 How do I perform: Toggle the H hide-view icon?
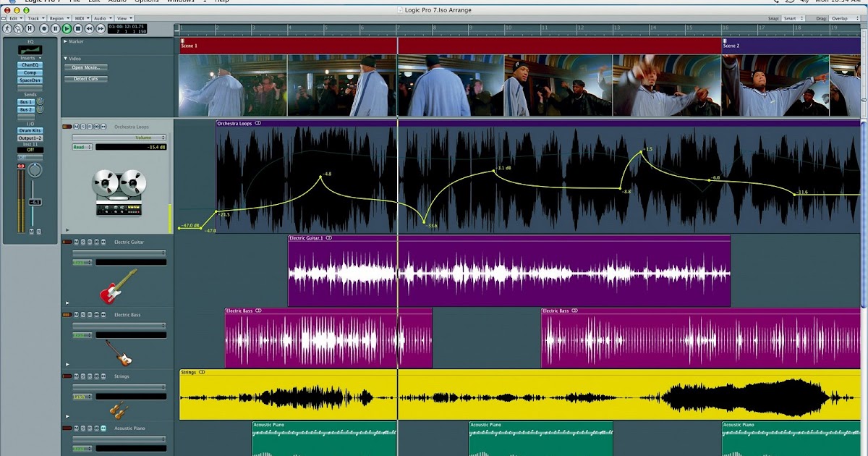tap(30, 29)
